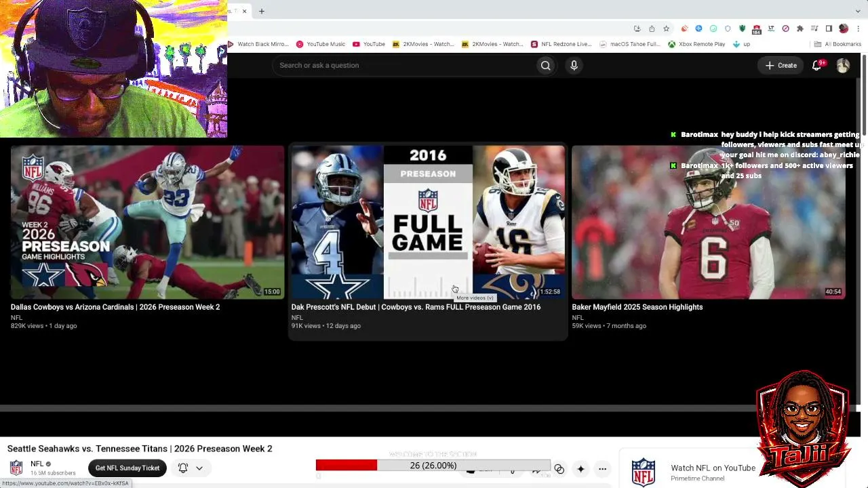Open 'Baker Mayfield 2025 Season Highlights' title
The width and height of the screenshot is (868, 488).
(637, 307)
